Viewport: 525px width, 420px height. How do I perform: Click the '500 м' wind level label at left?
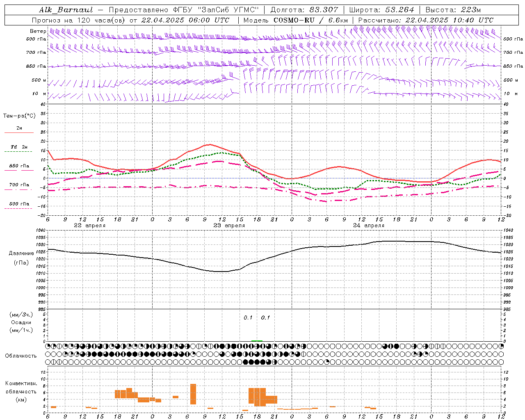pos(39,80)
